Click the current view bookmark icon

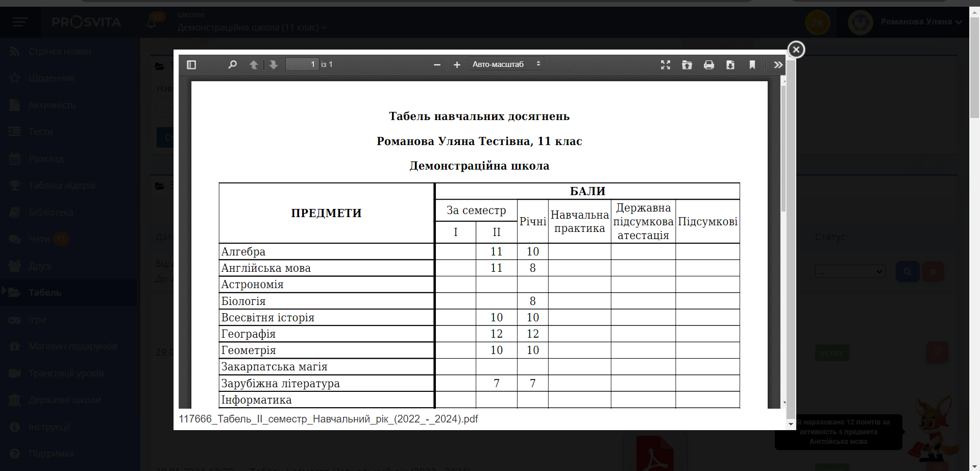point(752,65)
